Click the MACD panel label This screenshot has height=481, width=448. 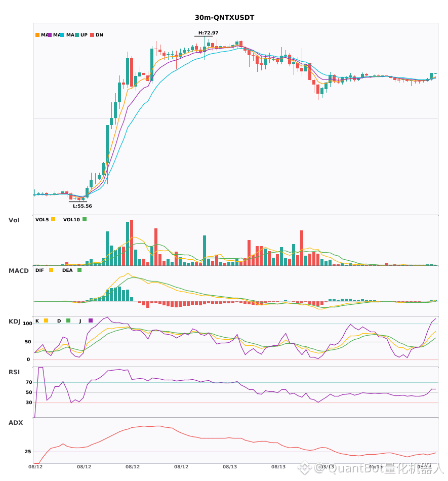[x=18, y=271]
